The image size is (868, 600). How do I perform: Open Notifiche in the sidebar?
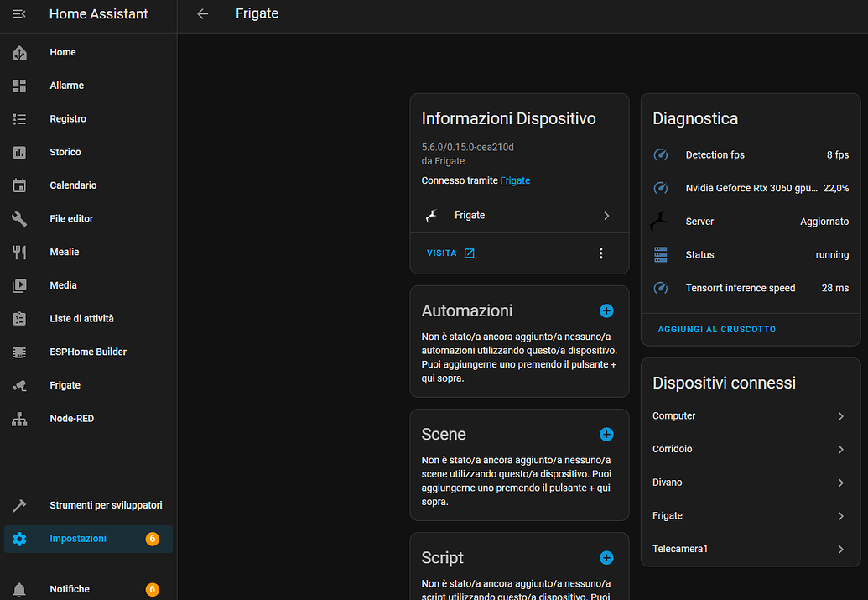coord(70,589)
